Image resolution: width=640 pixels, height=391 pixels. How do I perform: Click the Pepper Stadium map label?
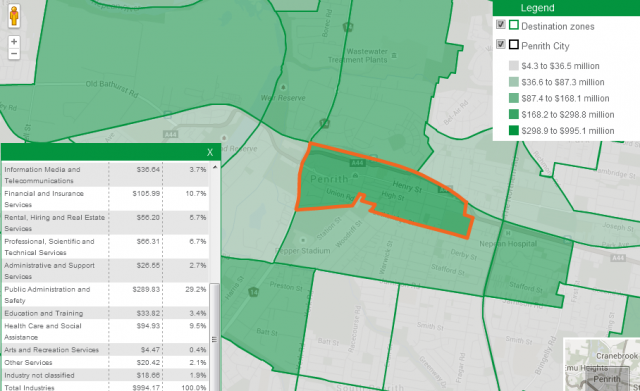pos(303,251)
